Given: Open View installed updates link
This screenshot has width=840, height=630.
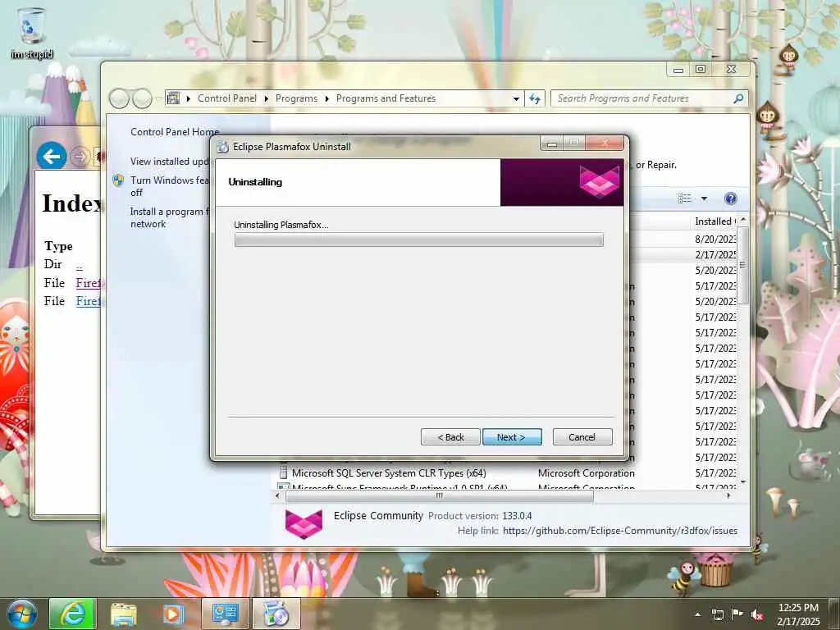Looking at the screenshot, I should pos(169,162).
